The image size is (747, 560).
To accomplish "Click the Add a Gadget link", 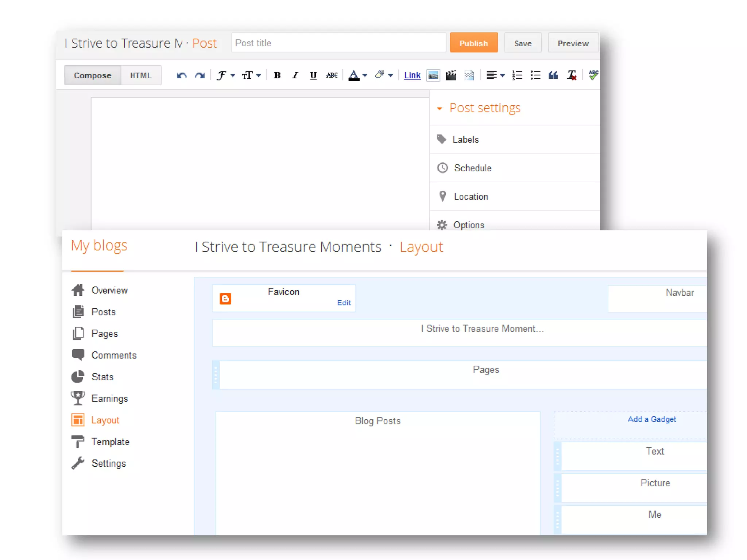I will [651, 419].
